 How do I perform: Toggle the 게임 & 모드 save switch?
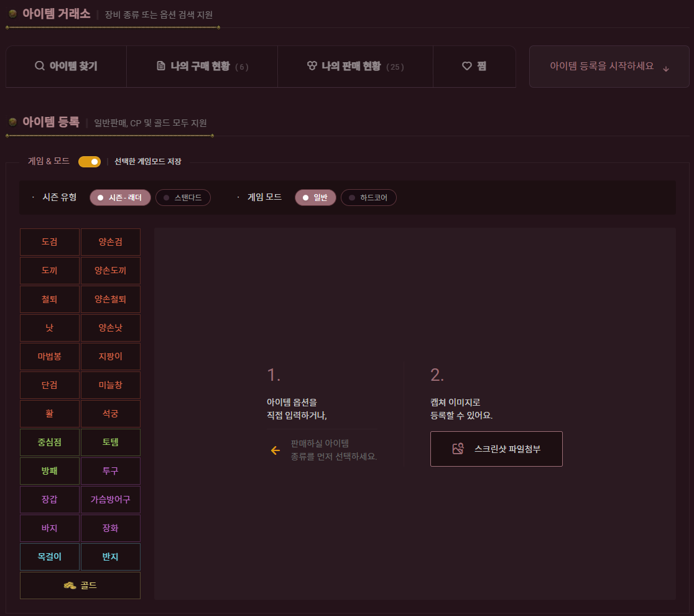click(90, 162)
